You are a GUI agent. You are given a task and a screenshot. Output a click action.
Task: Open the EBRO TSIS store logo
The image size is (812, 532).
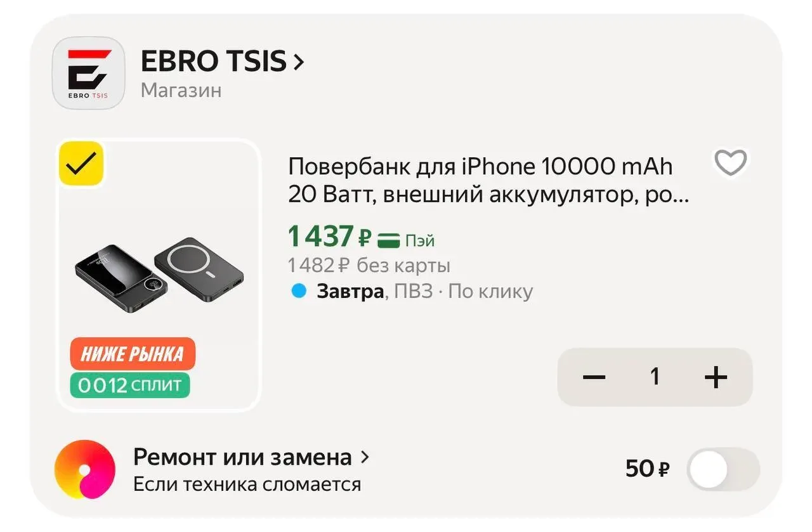88,73
